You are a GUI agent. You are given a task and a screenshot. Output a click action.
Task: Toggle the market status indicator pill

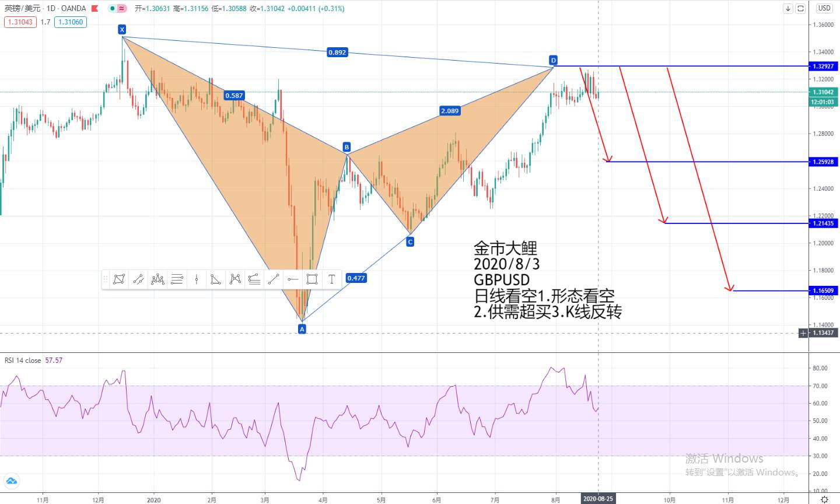117,9
